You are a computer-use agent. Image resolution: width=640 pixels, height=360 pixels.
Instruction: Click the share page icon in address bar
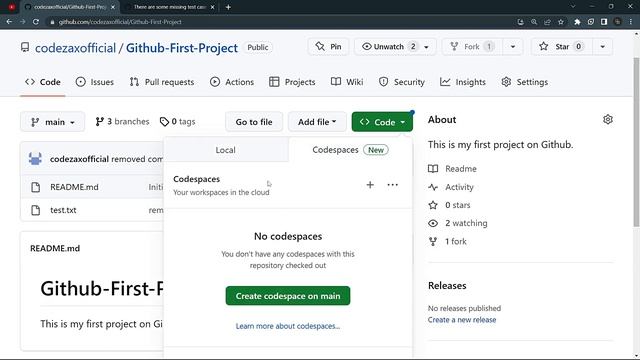point(547,22)
